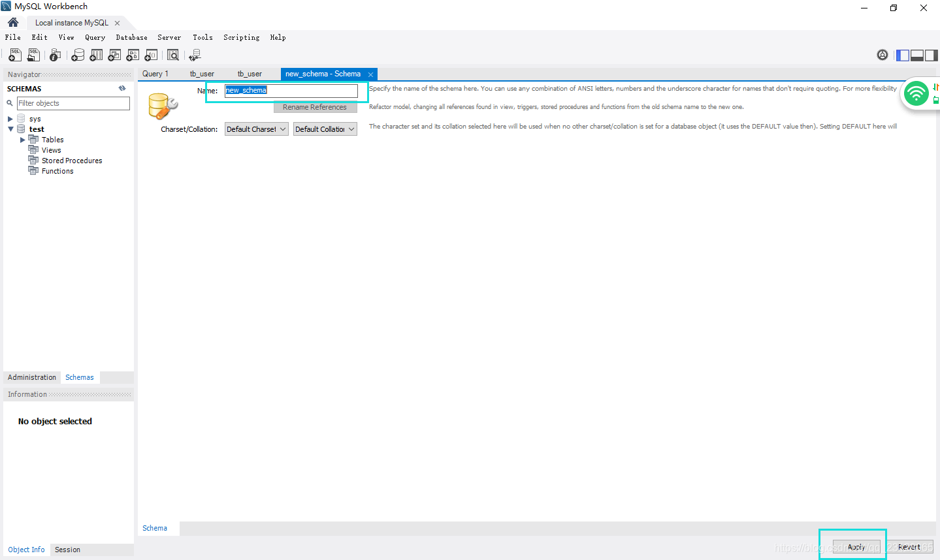Reconnect to the DBMS

tap(195, 55)
